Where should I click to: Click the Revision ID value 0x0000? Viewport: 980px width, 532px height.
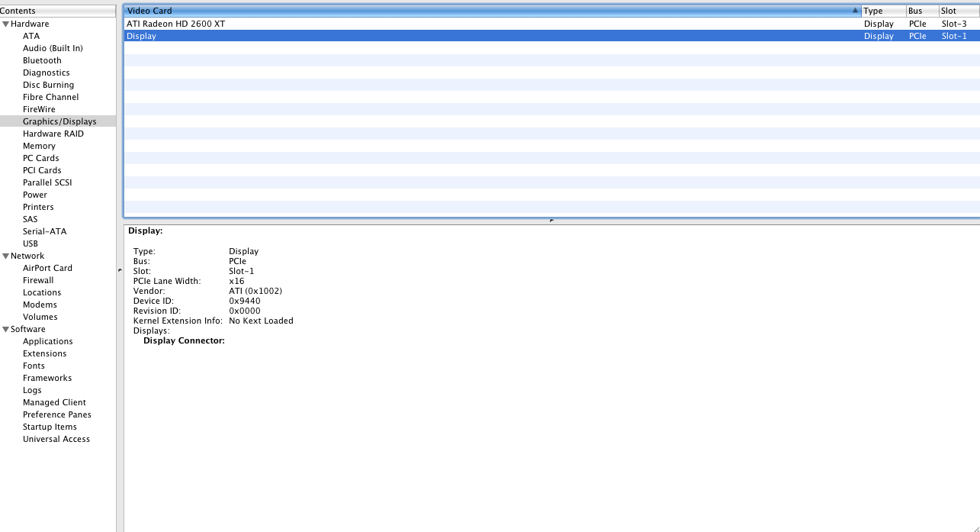(x=245, y=311)
